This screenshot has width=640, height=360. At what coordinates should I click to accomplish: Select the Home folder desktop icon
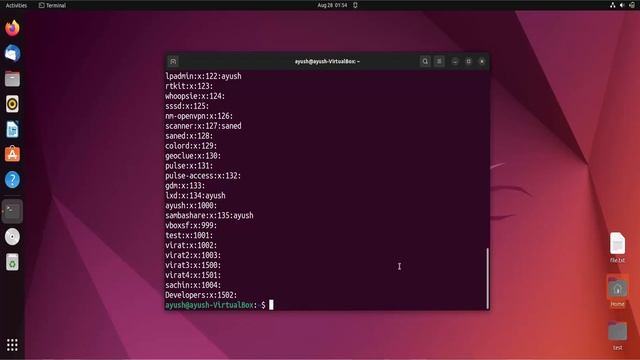click(x=618, y=291)
